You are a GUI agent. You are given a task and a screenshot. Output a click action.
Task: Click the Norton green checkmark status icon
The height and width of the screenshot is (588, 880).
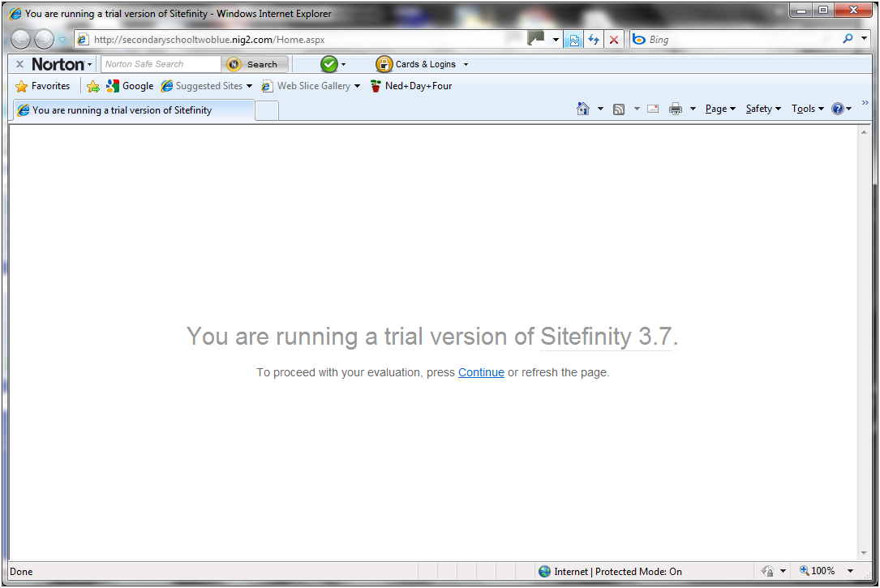(329, 64)
